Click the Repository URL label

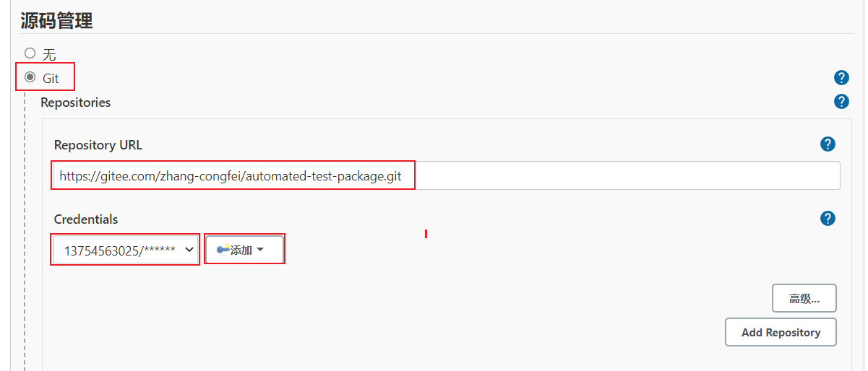point(98,145)
